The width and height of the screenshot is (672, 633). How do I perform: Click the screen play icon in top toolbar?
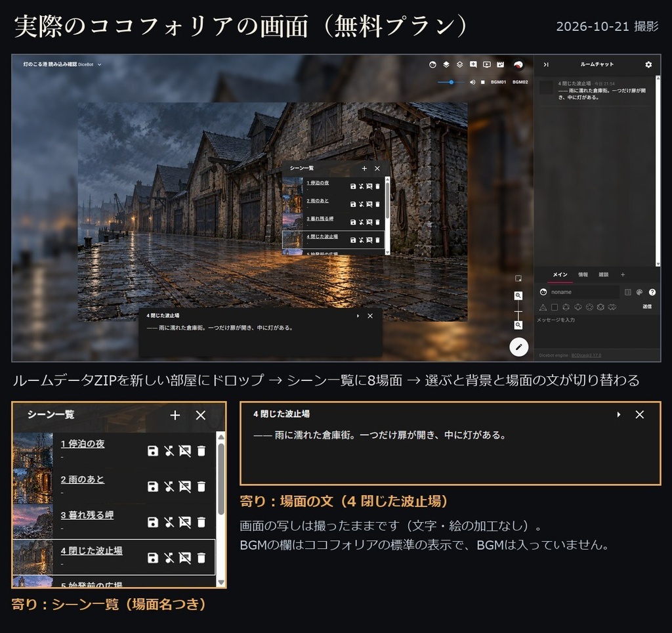tap(487, 65)
